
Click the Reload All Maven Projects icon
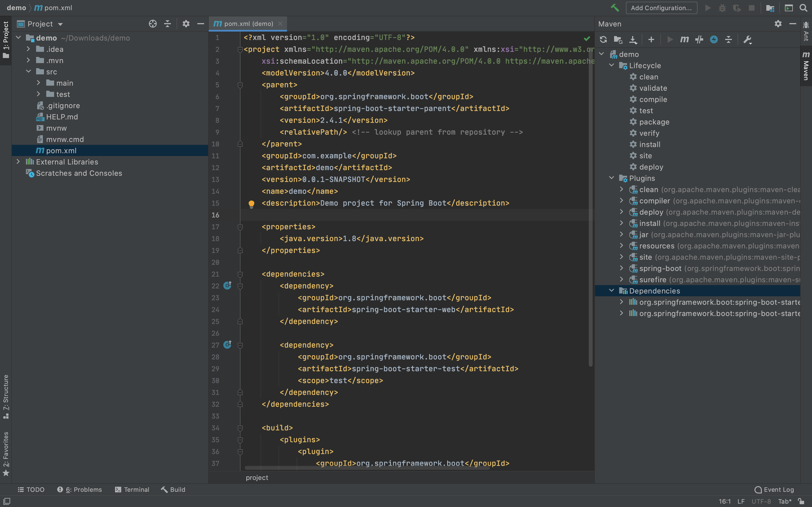[603, 39]
